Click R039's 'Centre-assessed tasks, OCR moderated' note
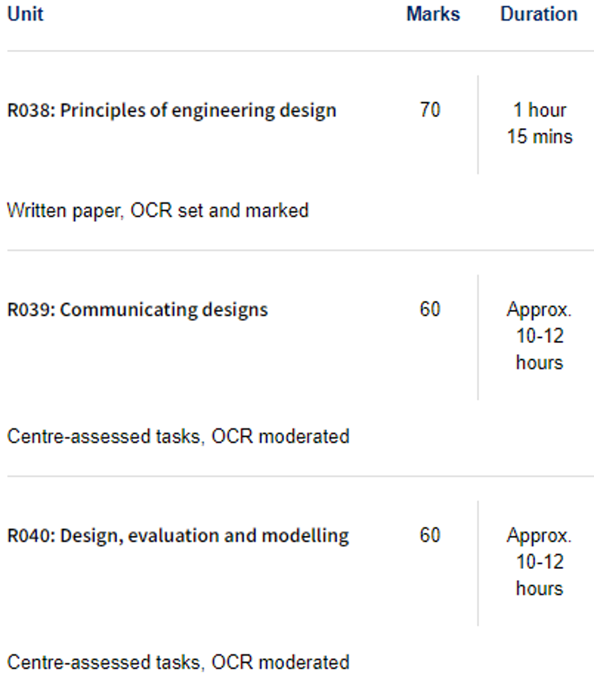This screenshot has width=594, height=700. (178, 437)
